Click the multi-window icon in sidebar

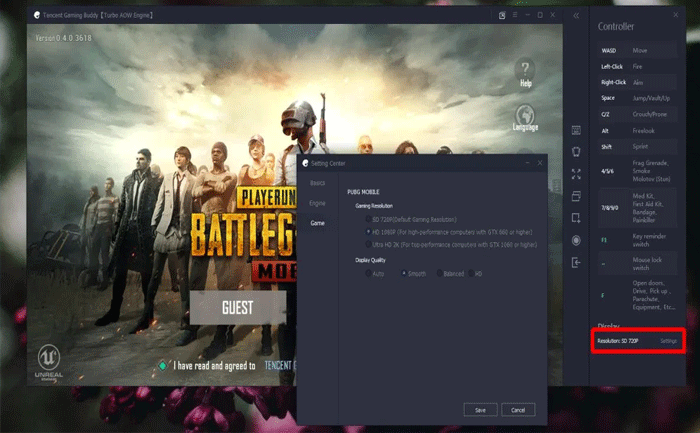pyautogui.click(x=576, y=196)
